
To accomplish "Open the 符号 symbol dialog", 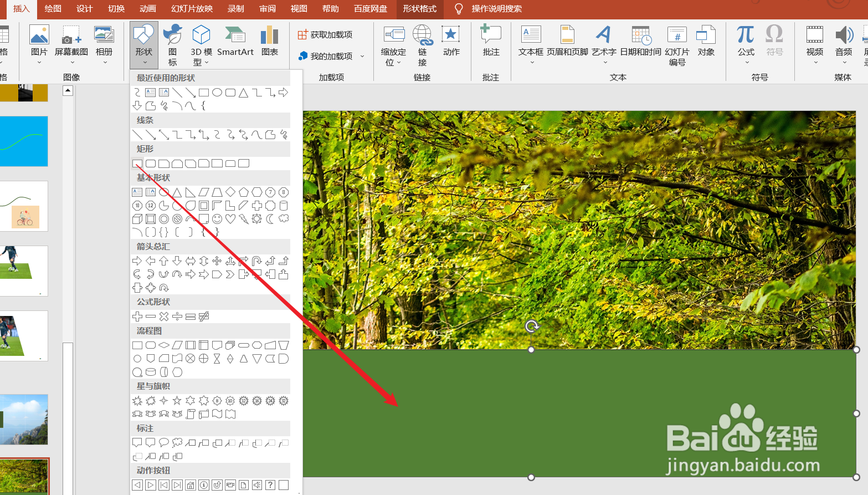I will [774, 42].
